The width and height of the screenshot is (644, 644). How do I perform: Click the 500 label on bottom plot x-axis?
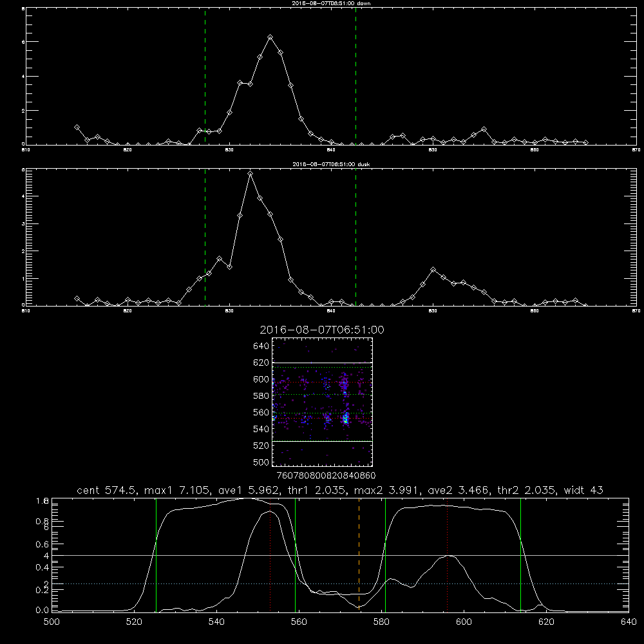click(x=52, y=622)
